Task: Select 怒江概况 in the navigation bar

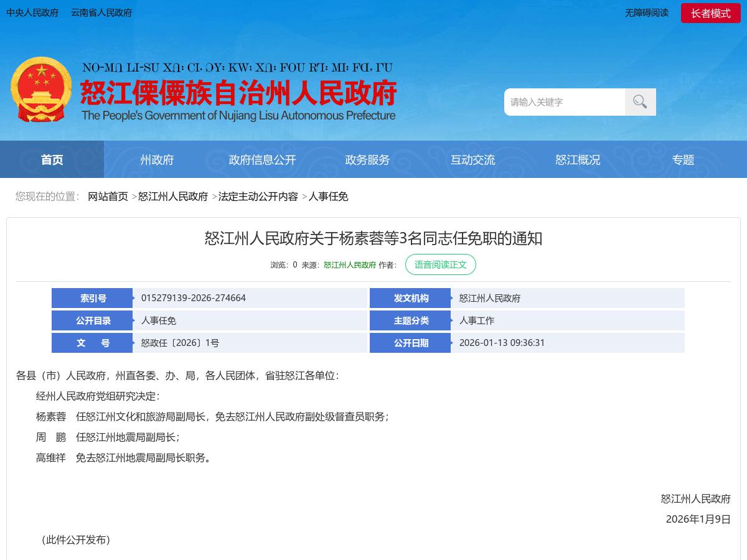Action: (x=578, y=159)
